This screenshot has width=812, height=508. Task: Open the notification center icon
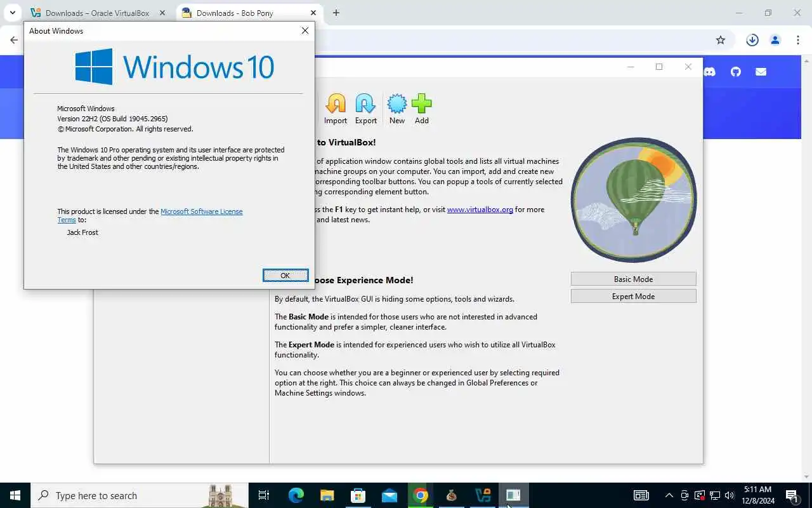click(x=792, y=495)
